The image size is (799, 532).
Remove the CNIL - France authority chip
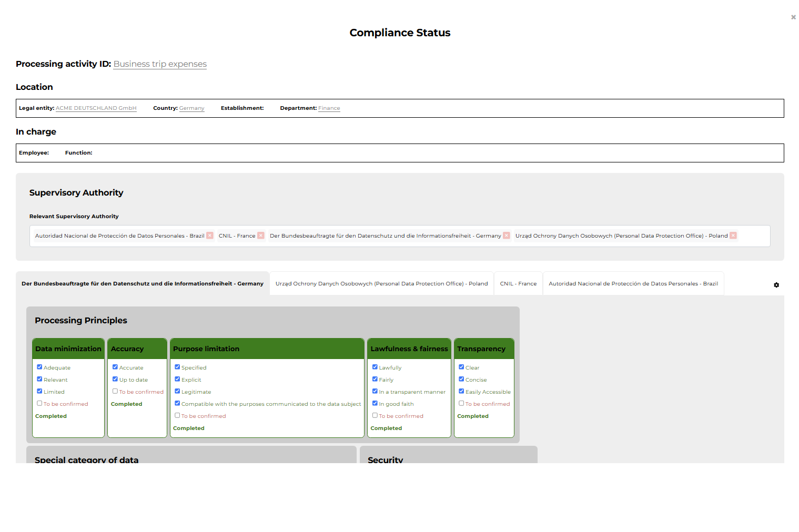click(261, 236)
